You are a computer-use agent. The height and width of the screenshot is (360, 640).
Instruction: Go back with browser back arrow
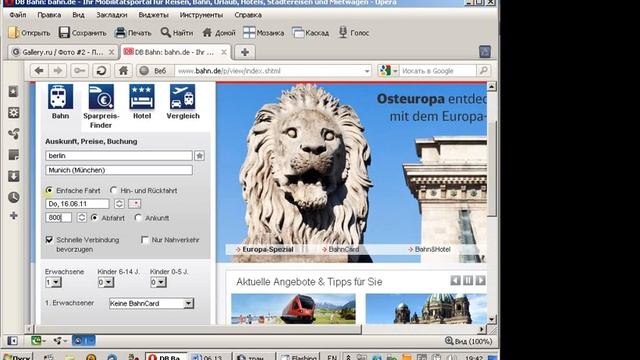point(40,71)
